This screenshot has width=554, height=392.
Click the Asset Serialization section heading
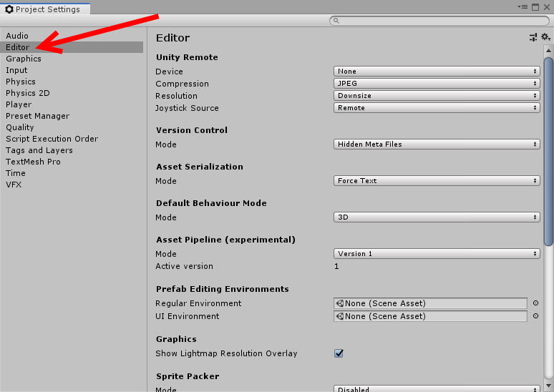tap(200, 167)
